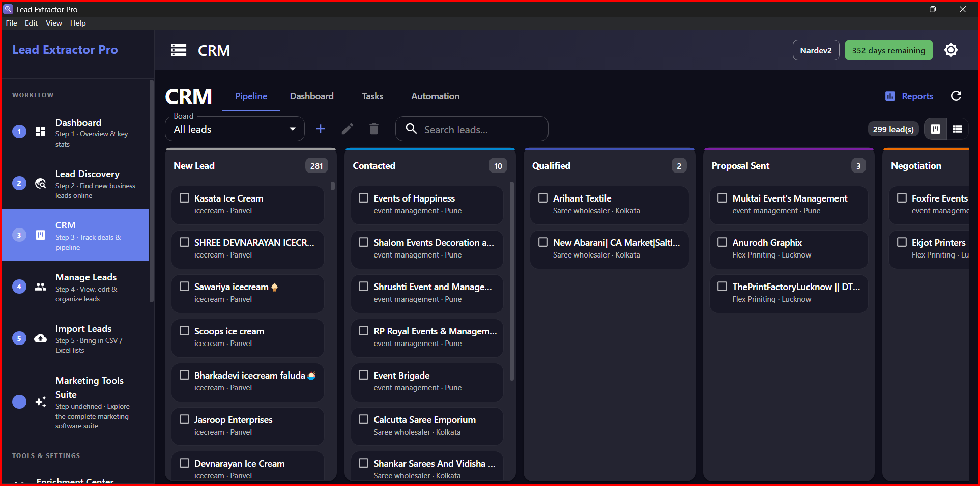Viewport: 980px width, 486px height.
Task: Open Marketing Tools Suite in sidebar
Action: [75, 402]
